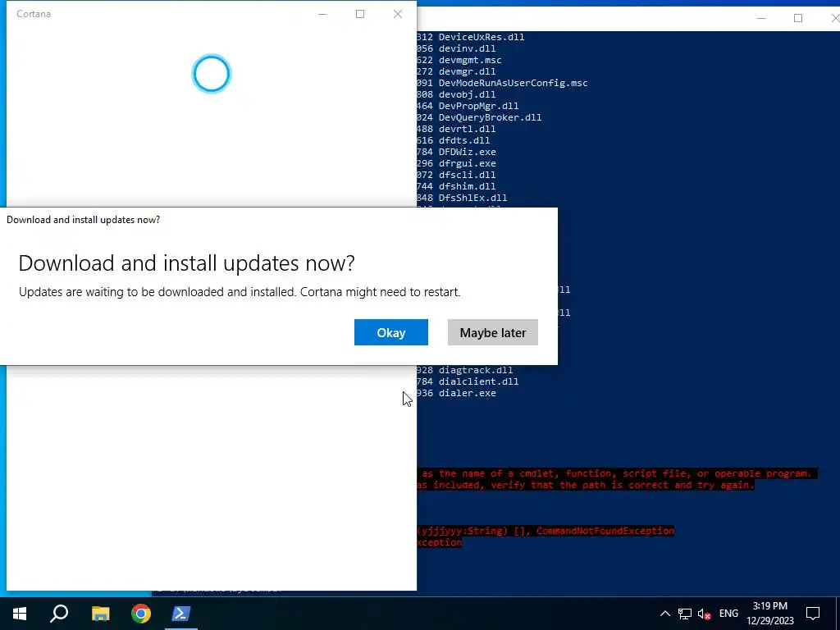
Task: Click dfshim.dll in PowerShell listing
Action: pos(467,186)
